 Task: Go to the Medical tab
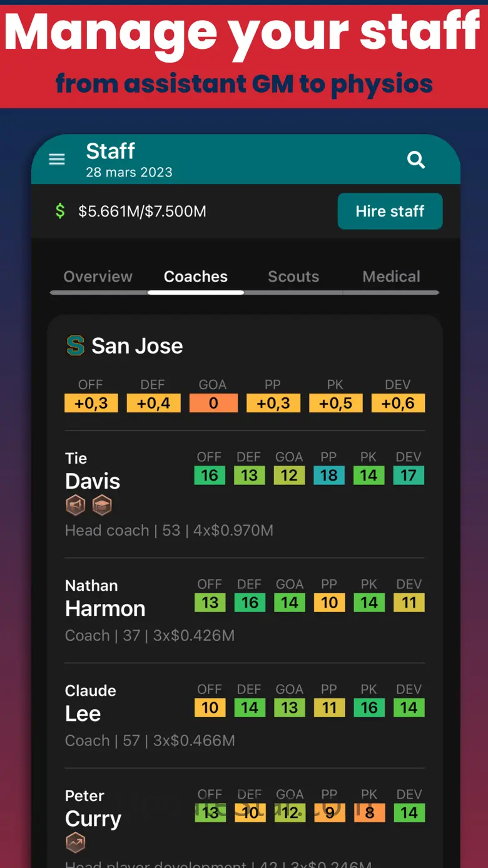pos(391,277)
